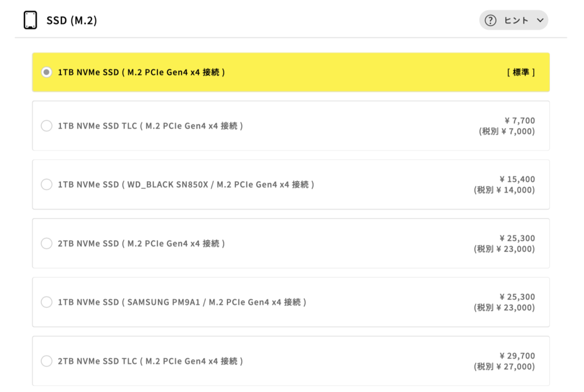Click the ¥15,400 price for WD_BLACK option

[x=517, y=179]
